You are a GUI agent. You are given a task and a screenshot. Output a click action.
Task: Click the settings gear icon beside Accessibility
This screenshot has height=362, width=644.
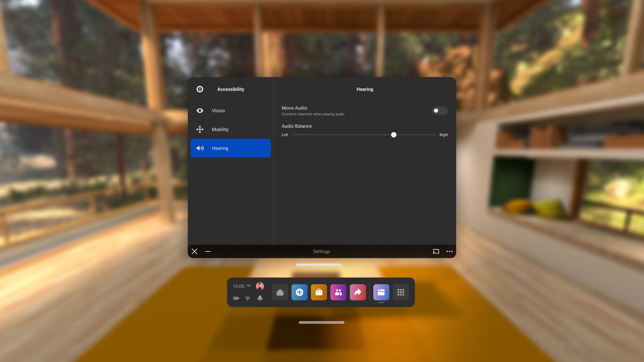200,89
